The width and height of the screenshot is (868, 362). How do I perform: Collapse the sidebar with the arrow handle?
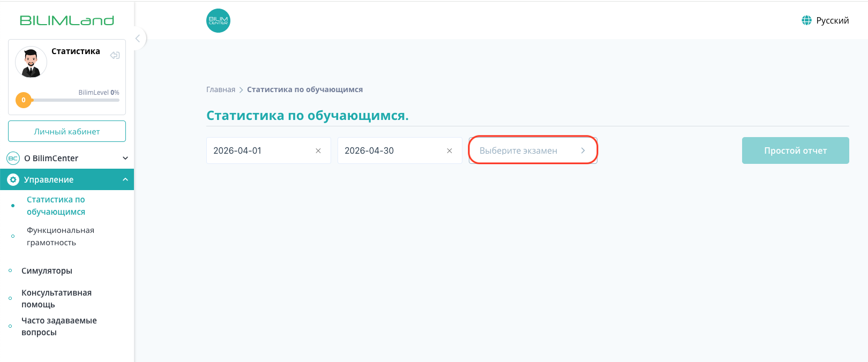click(138, 39)
